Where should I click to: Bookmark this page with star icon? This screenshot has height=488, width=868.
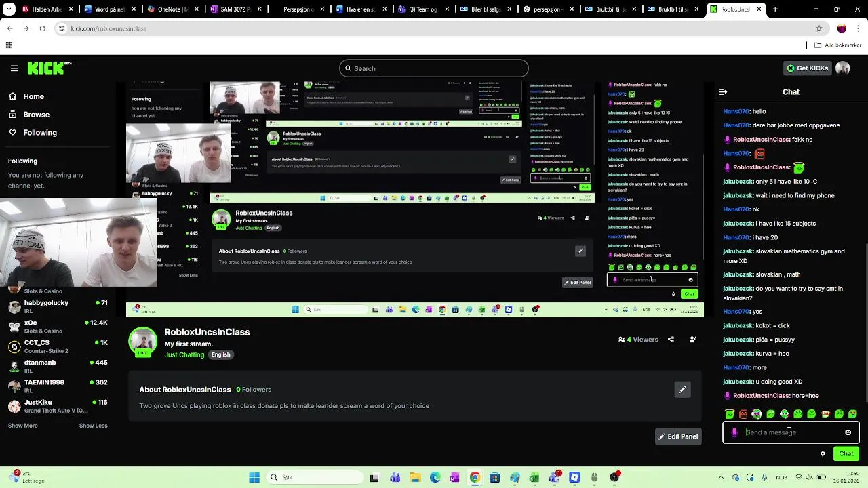click(819, 28)
